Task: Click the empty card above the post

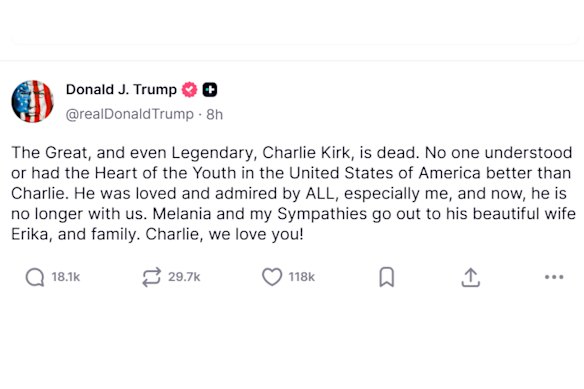Action: point(294,22)
